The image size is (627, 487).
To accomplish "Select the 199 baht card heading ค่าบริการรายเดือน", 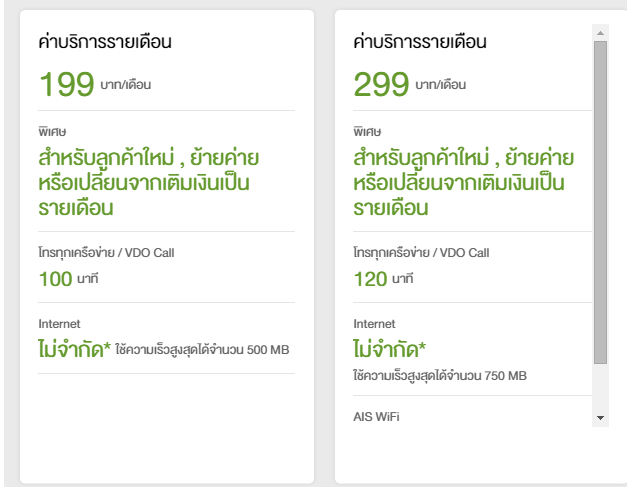I will click(x=105, y=42).
